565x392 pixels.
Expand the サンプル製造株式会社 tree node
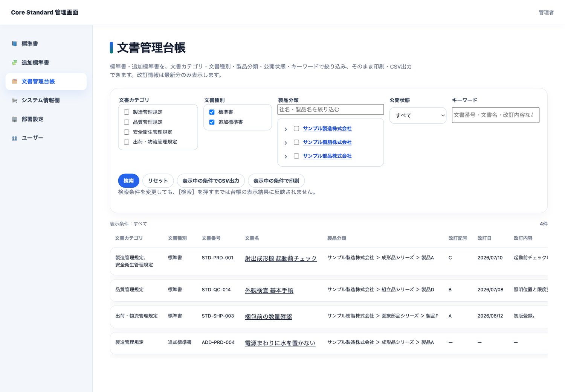click(x=286, y=129)
